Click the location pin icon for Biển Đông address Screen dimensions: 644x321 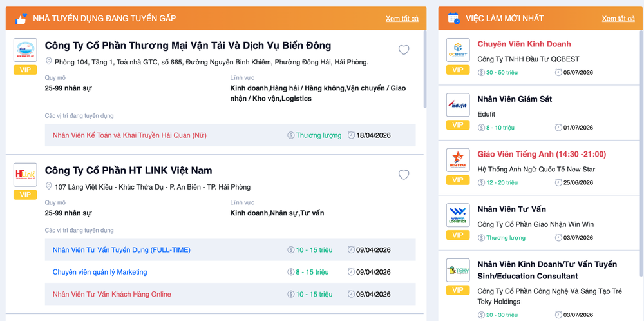tap(48, 62)
